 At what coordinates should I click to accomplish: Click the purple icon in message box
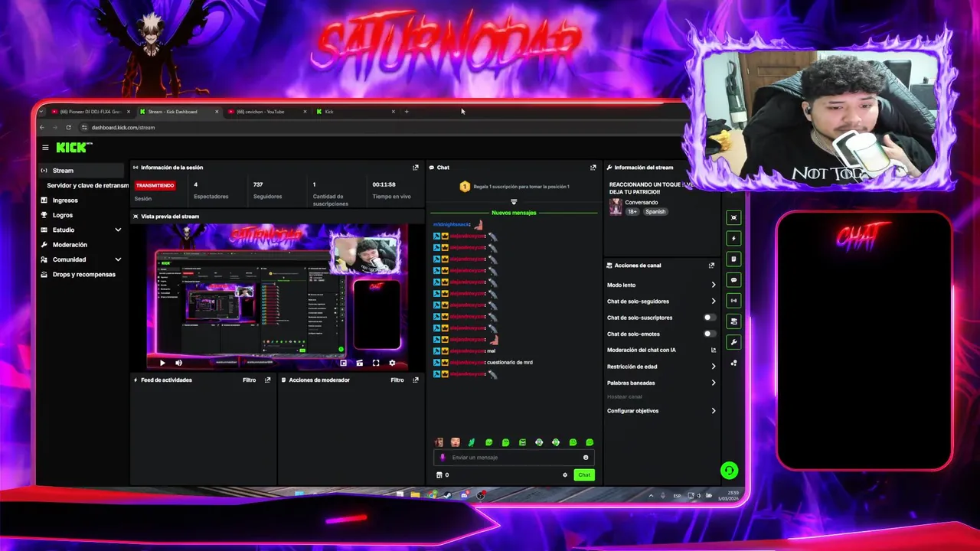pyautogui.click(x=443, y=458)
